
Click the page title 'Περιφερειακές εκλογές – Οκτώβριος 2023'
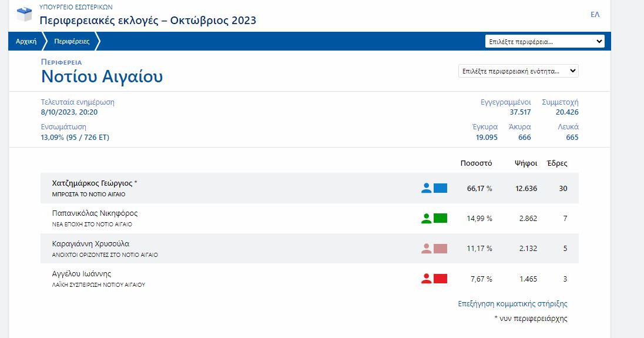click(x=147, y=21)
